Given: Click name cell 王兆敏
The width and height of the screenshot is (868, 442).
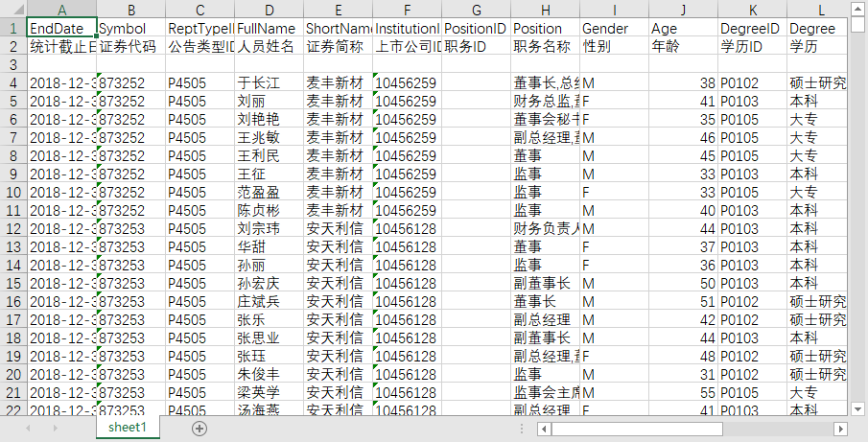Looking at the screenshot, I should point(270,138).
